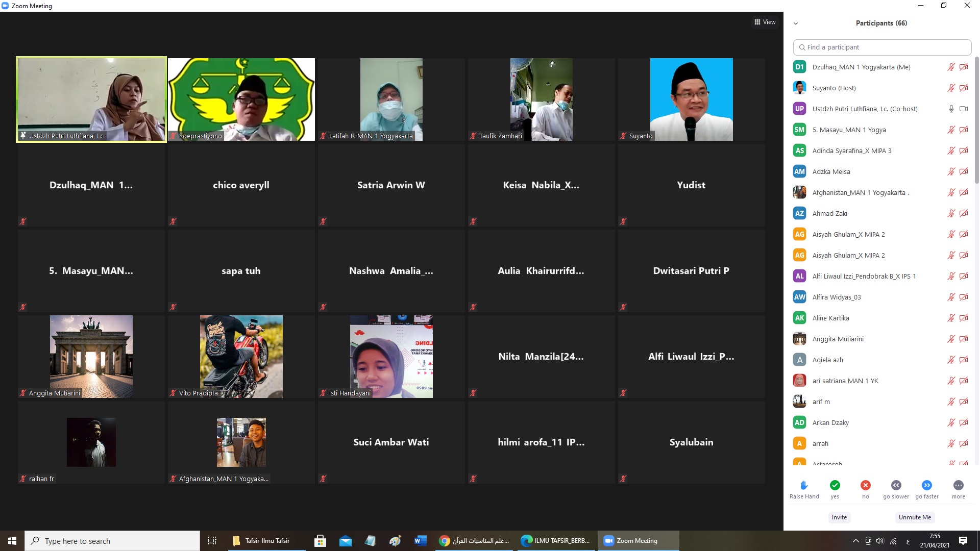Switch to Edge ILMU TAFSIR_BERB window

click(556, 541)
